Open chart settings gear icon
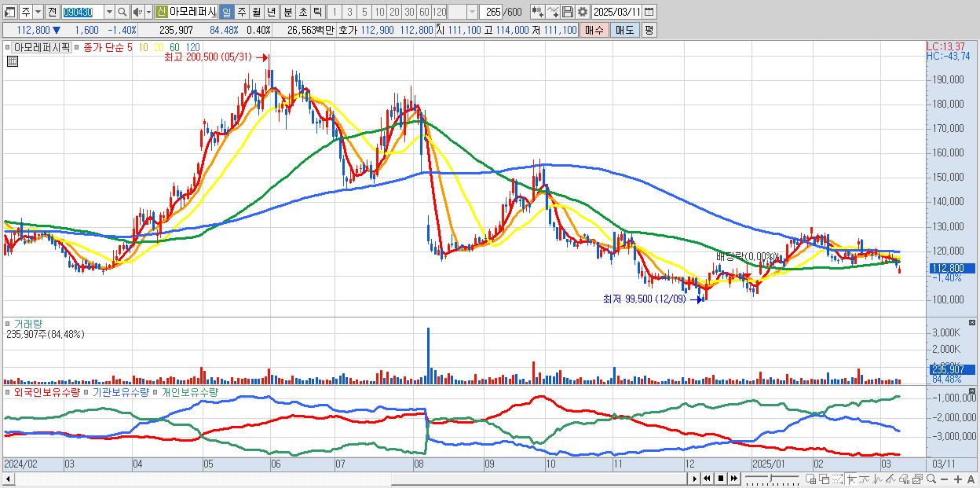 click(582, 12)
